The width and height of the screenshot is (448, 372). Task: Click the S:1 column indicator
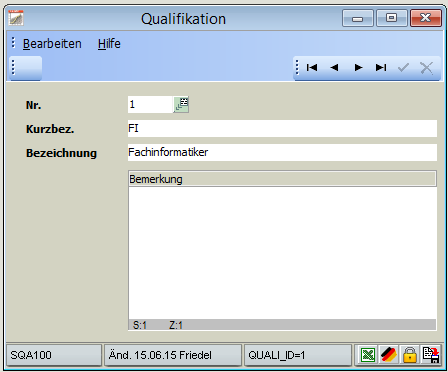[x=140, y=325]
